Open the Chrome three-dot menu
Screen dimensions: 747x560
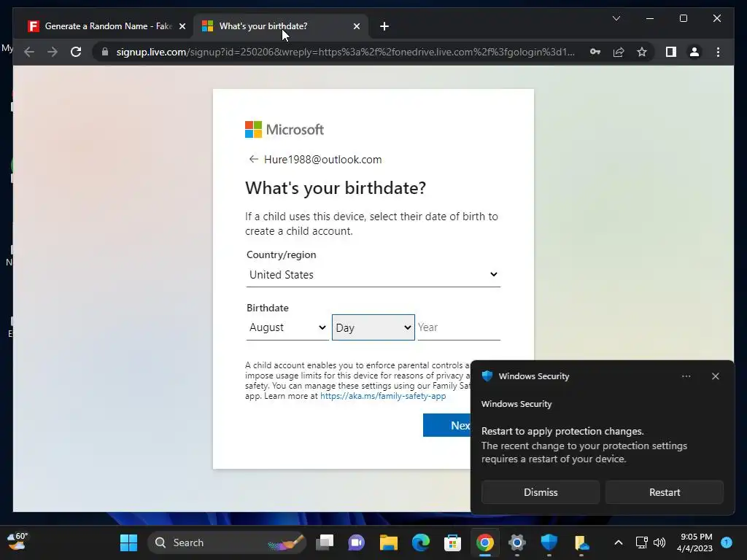718,52
